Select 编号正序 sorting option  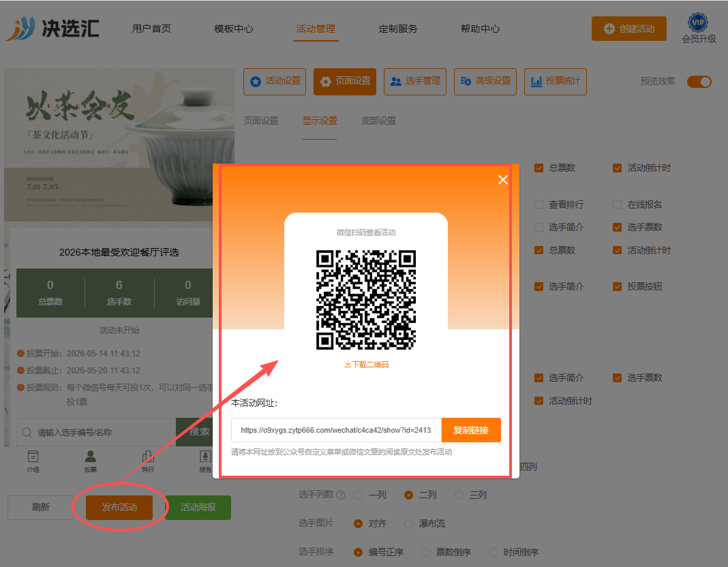(358, 552)
